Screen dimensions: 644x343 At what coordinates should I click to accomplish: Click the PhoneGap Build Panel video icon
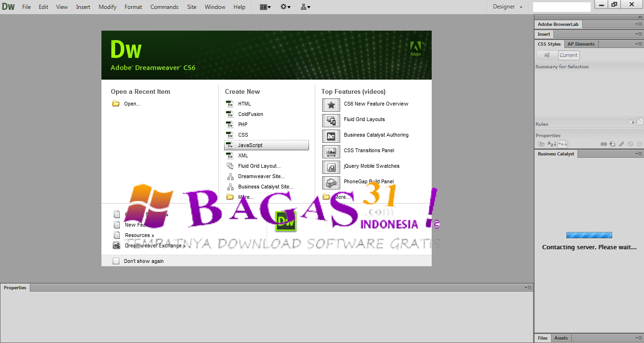click(x=331, y=183)
